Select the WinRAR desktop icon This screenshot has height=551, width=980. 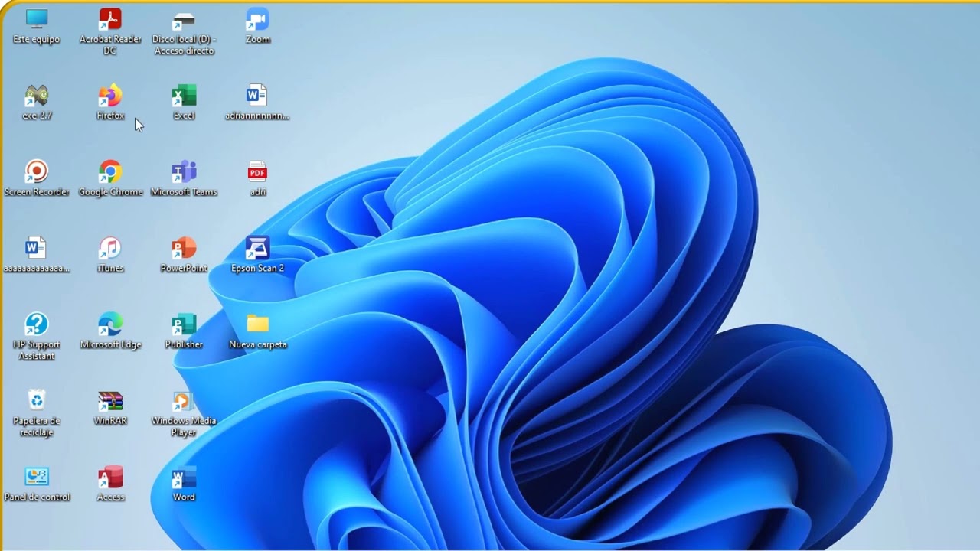pyautogui.click(x=110, y=407)
